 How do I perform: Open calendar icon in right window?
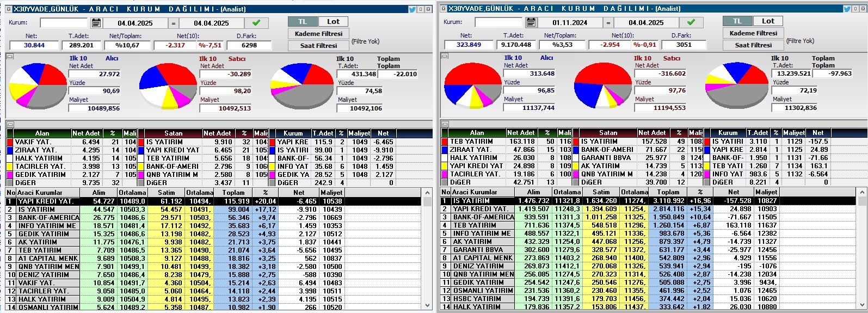531,22
